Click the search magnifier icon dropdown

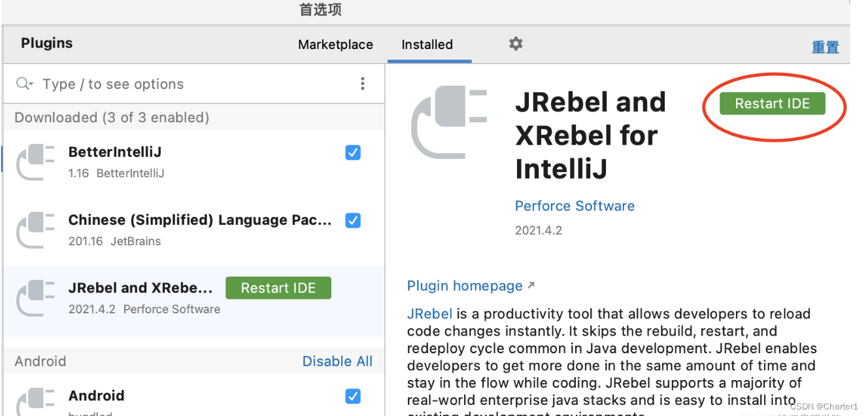(24, 84)
